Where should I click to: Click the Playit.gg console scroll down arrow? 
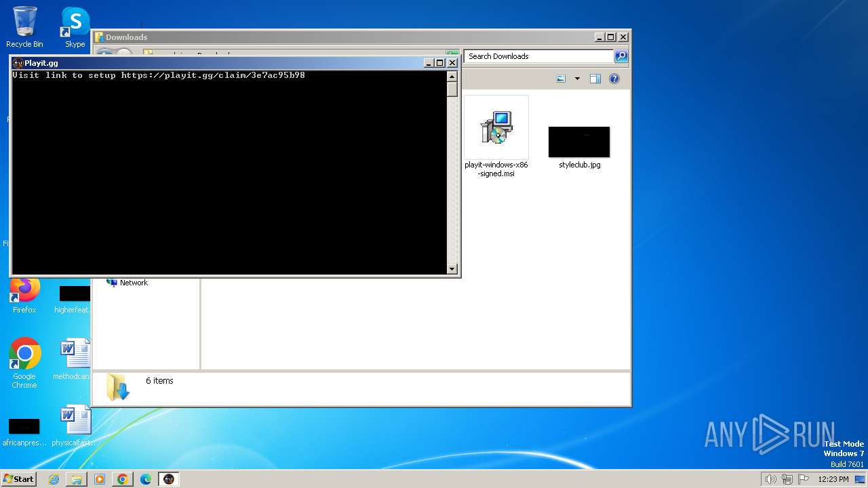pyautogui.click(x=452, y=269)
